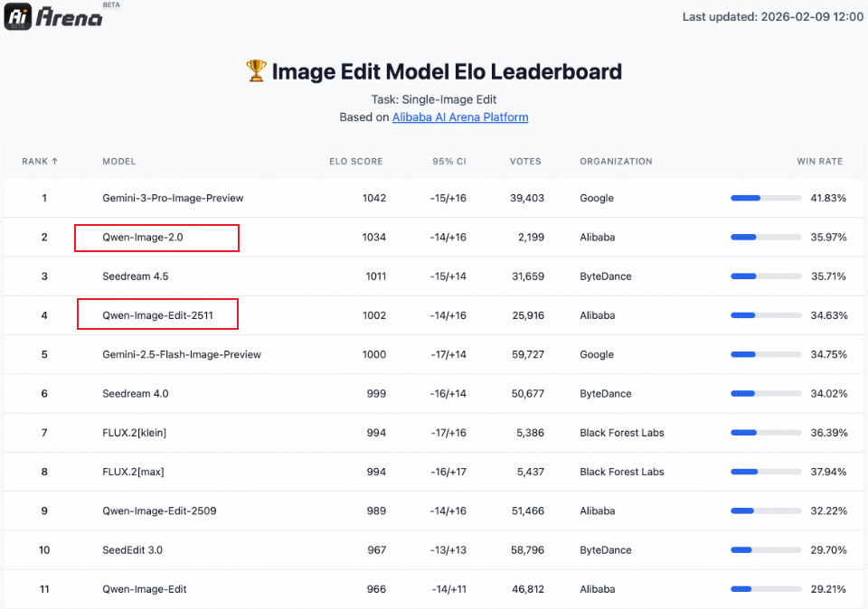Click the Elo Score column header
Screen dimensions: 868x609
pos(355,162)
